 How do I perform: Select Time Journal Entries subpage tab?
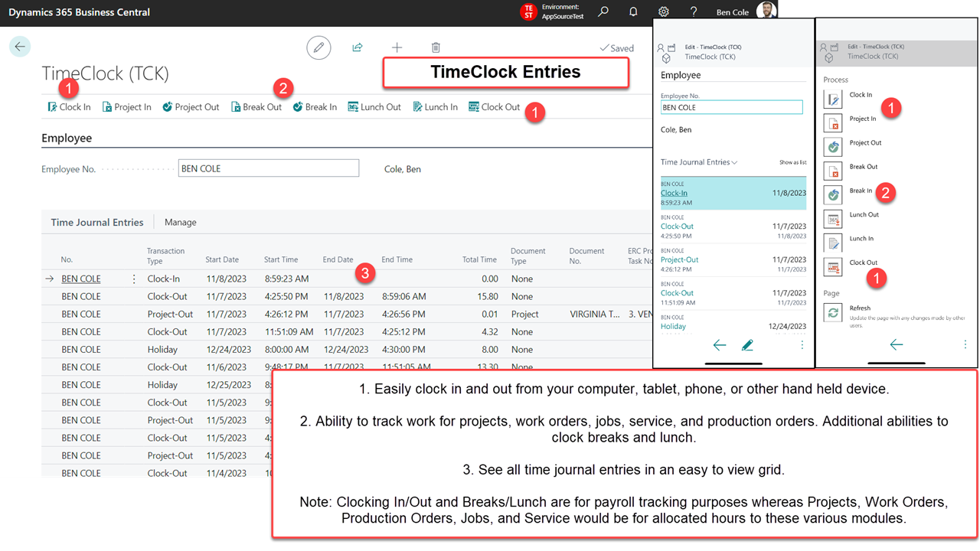(97, 222)
